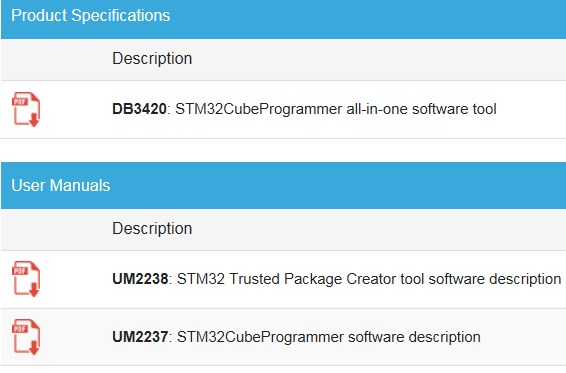Click the PDF badge on DB3420 icon

click(20, 101)
